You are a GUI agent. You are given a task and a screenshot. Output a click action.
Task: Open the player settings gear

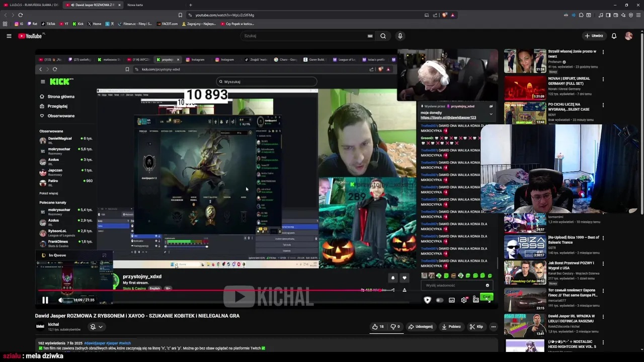click(x=464, y=300)
